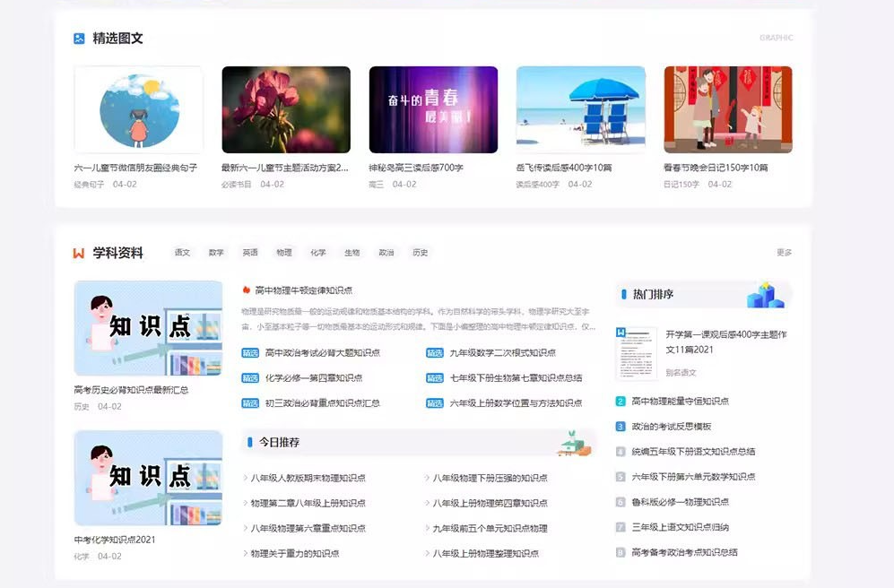Select the 历史 subject tab

(x=421, y=253)
